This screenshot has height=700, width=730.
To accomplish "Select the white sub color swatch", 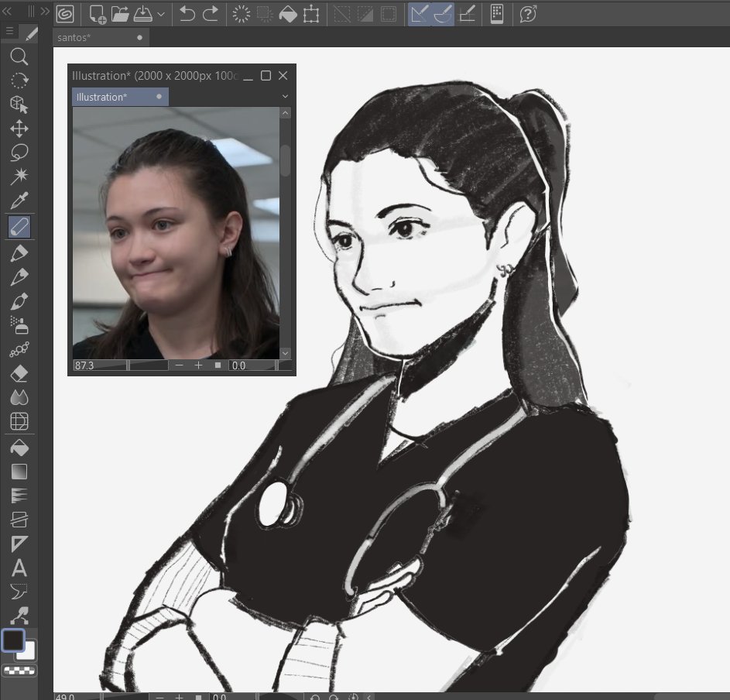I will [28, 651].
